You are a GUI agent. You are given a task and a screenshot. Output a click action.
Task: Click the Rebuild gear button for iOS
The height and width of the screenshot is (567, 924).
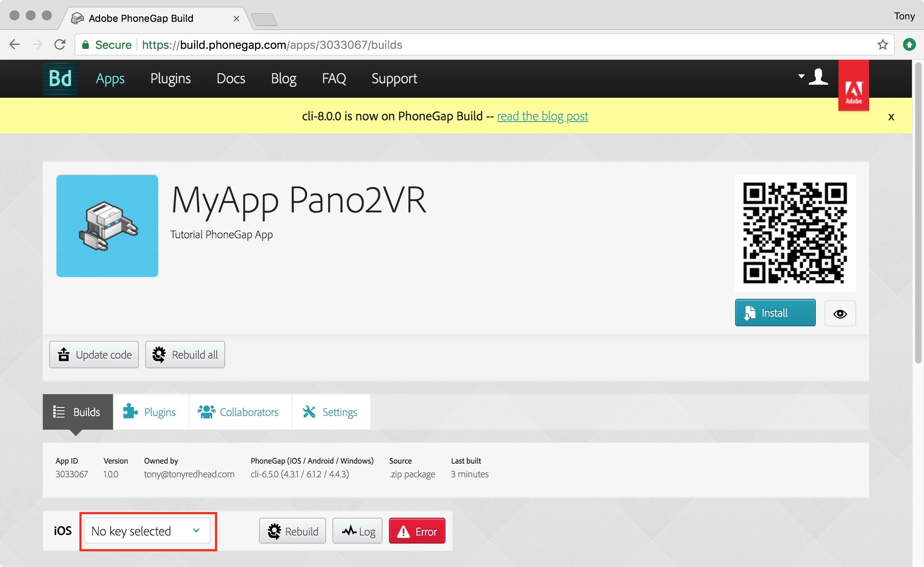(x=293, y=531)
